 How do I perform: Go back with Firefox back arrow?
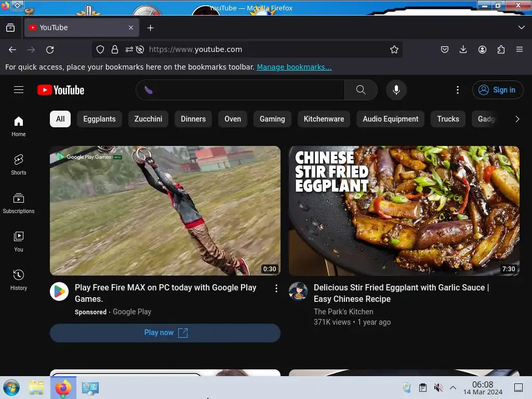[12, 49]
